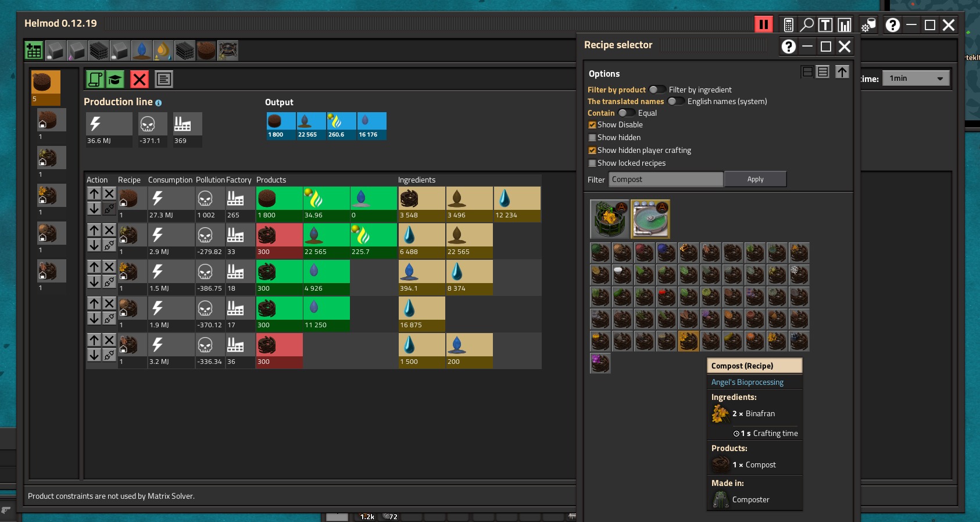Click the Filter text field containing Compost

pos(666,179)
